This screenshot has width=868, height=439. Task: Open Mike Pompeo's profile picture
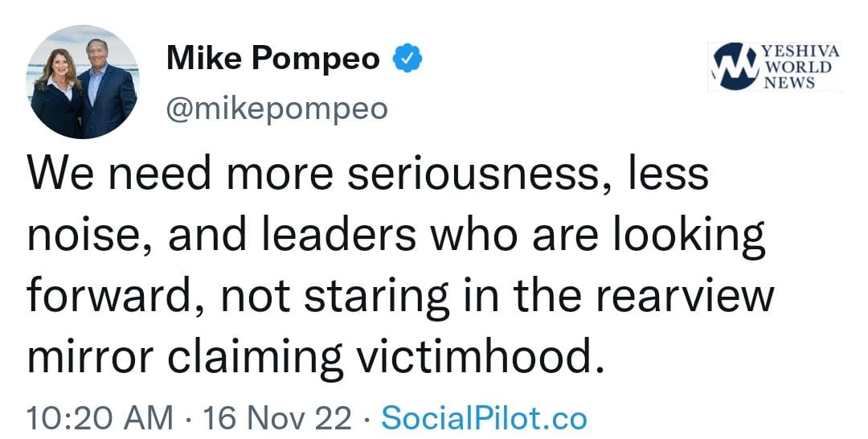(84, 83)
